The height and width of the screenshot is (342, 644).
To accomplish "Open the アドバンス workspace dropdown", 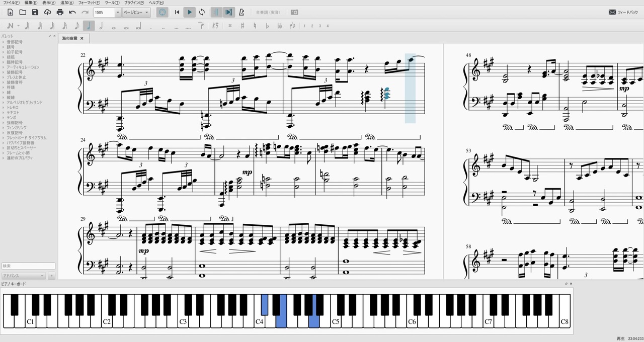I will [x=24, y=276].
